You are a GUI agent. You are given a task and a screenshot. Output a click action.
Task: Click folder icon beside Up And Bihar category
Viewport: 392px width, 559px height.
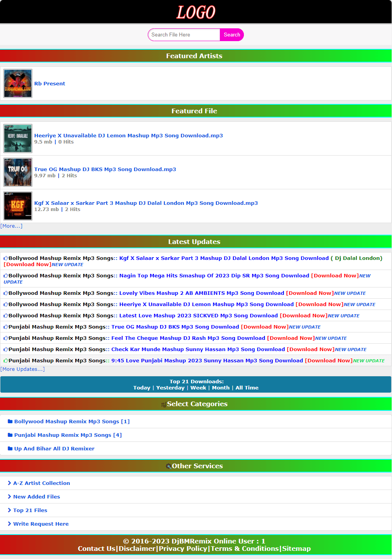click(10, 448)
